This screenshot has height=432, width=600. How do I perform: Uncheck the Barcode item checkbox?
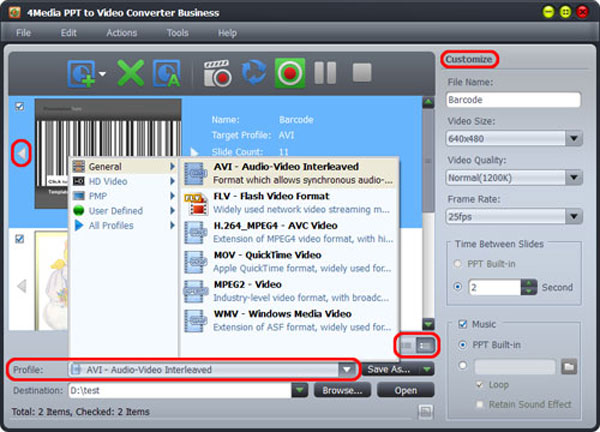coord(20,106)
